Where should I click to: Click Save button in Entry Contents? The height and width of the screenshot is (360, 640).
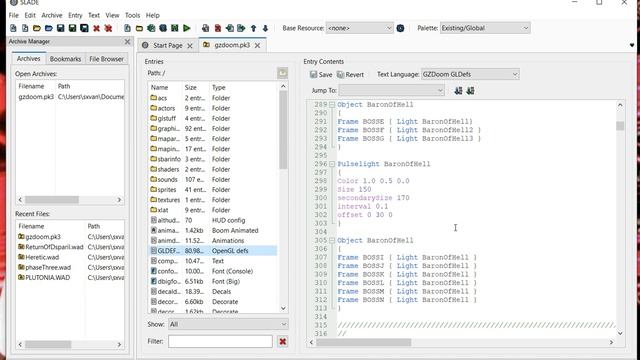[321, 75]
